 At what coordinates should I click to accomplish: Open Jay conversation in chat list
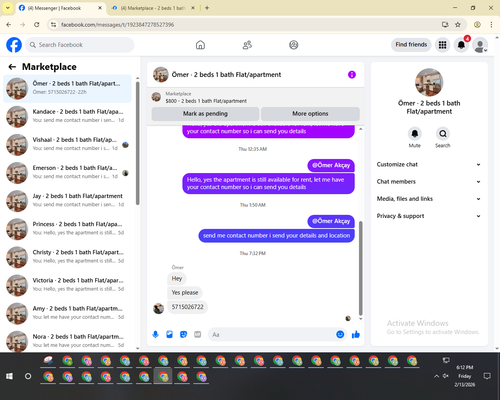click(67, 201)
